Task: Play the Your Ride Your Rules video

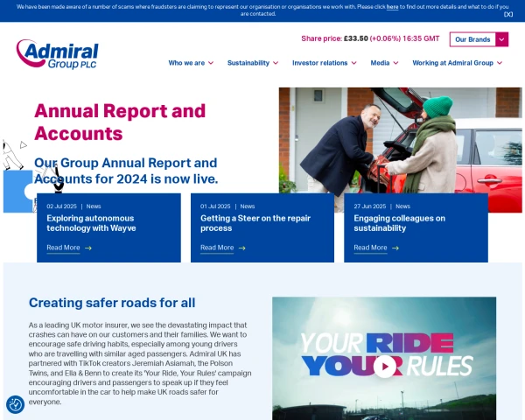Action: click(x=385, y=367)
